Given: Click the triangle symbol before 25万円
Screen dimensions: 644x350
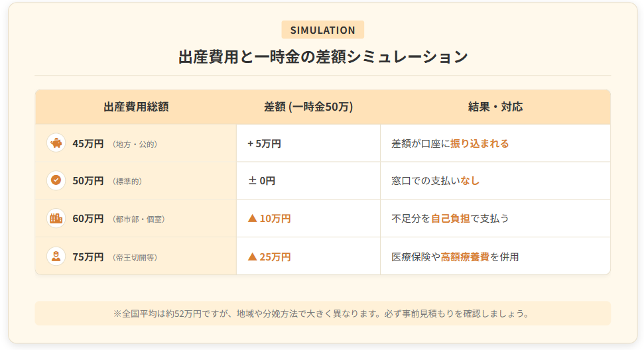Looking at the screenshot, I should pyautogui.click(x=252, y=256).
